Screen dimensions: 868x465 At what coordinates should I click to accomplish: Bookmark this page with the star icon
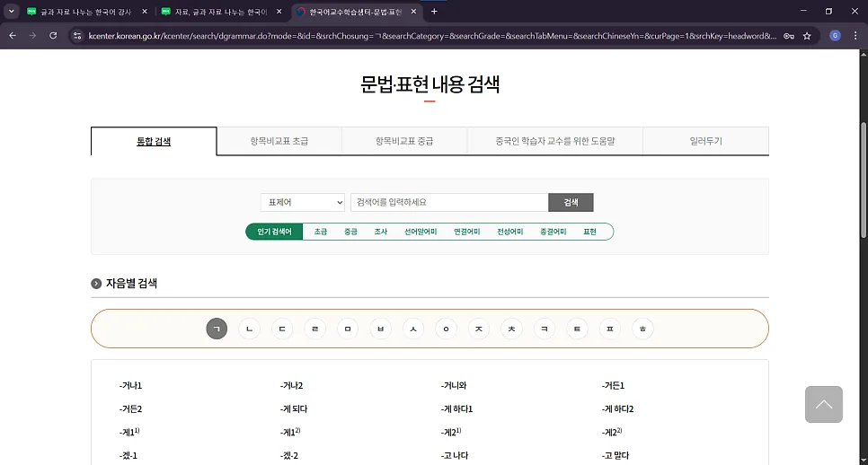tap(807, 36)
